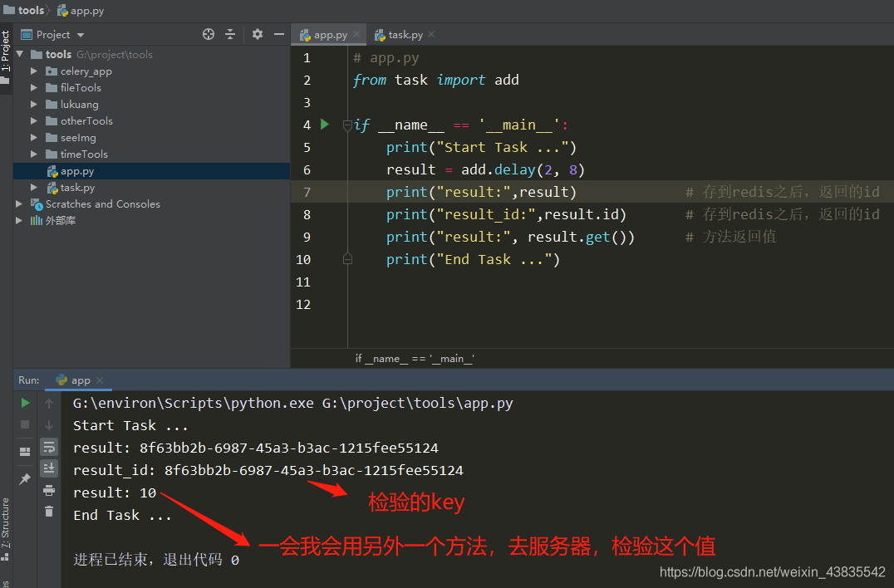Click the 'End Task ...' console line
The image size is (894, 588).
122,515
